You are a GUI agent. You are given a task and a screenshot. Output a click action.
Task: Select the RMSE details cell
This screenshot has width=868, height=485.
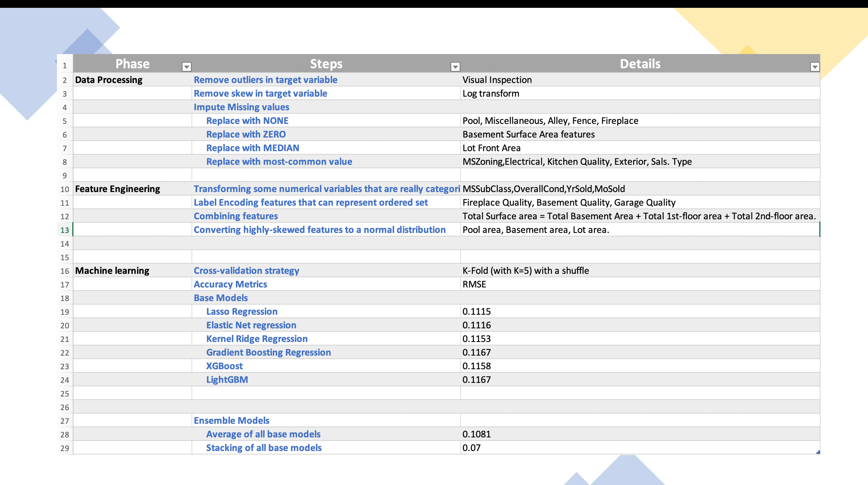point(474,284)
